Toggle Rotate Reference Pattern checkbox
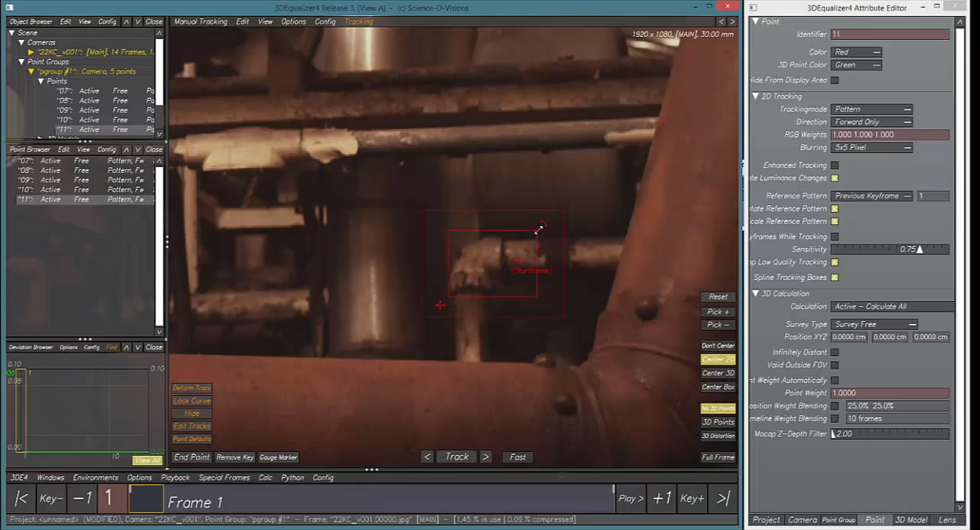This screenshot has height=530, width=980. click(x=835, y=208)
